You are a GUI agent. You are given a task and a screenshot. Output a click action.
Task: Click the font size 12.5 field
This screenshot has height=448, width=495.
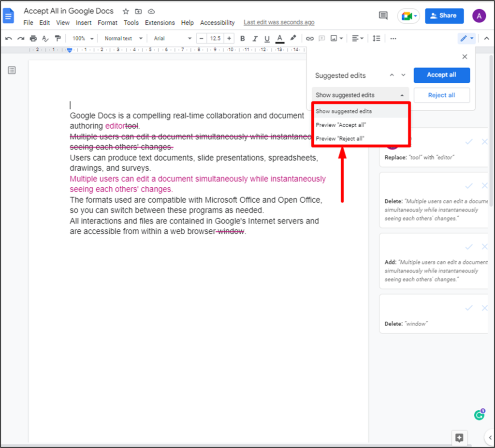point(215,39)
